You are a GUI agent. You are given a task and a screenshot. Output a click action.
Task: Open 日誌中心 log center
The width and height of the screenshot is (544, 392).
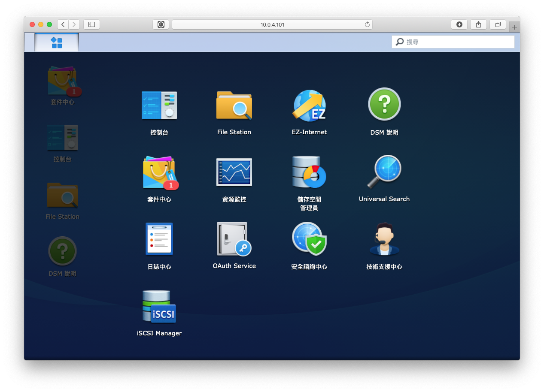coord(159,239)
